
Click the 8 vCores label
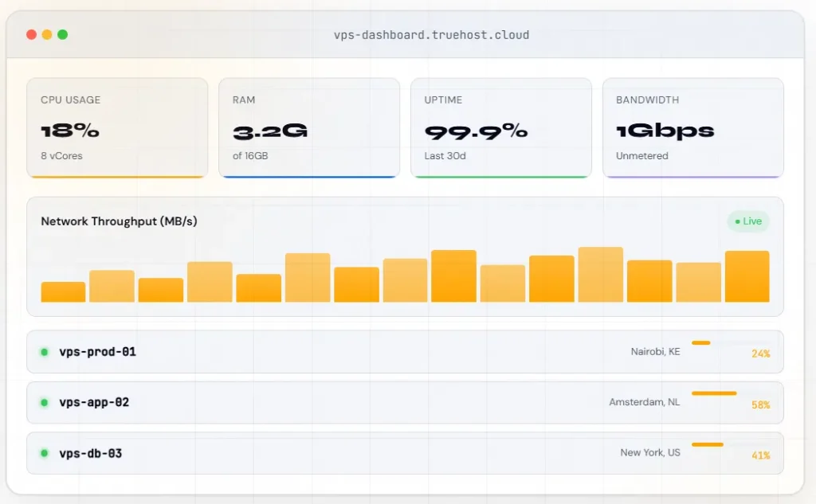pyautogui.click(x=61, y=155)
